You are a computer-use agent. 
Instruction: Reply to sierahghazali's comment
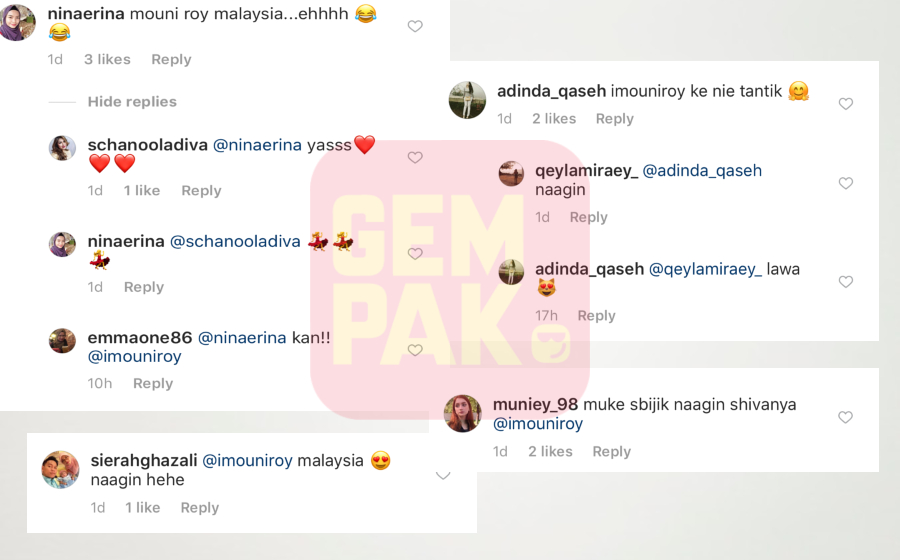[200, 508]
